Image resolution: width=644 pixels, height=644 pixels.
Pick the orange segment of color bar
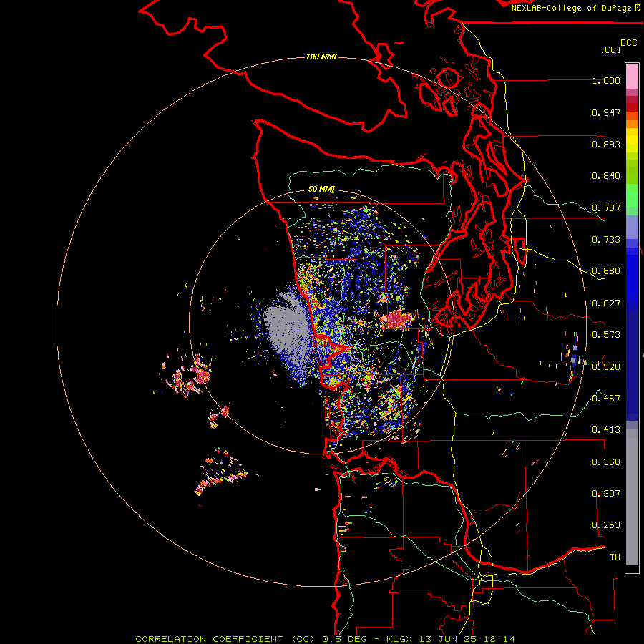[x=632, y=124]
